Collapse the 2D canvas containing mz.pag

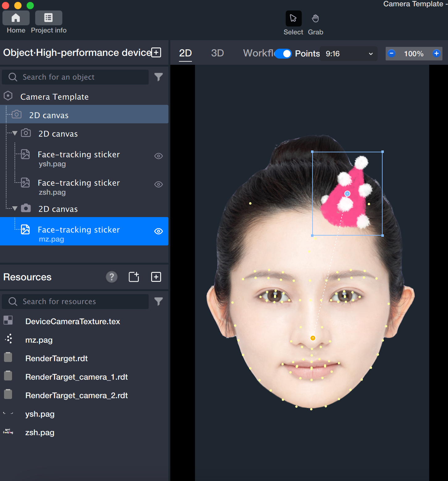pyautogui.click(x=15, y=209)
